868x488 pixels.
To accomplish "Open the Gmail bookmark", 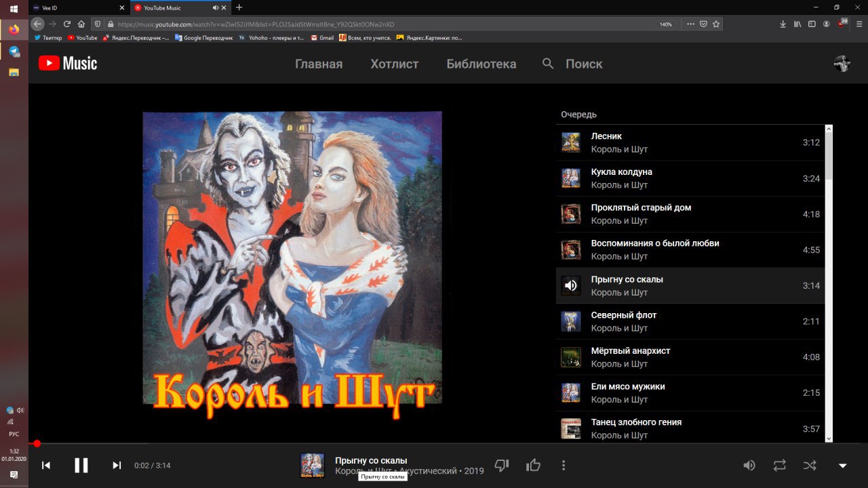I will pyautogui.click(x=322, y=38).
